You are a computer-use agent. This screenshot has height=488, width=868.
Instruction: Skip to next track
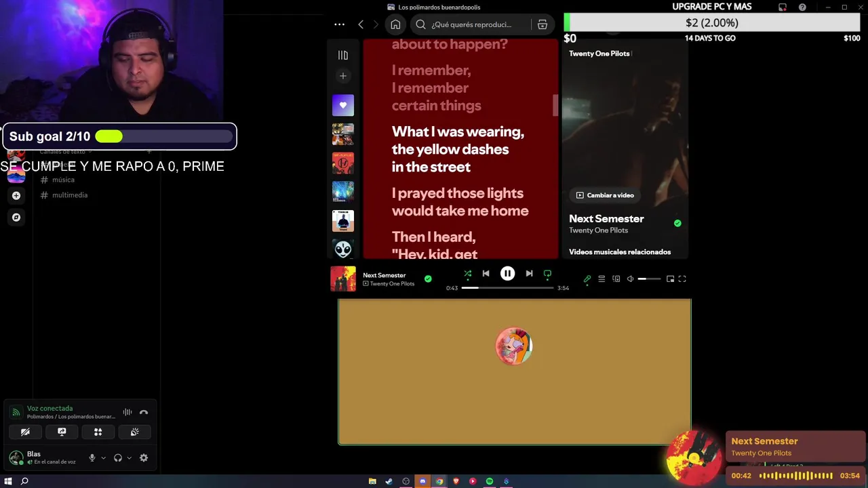[529, 274]
